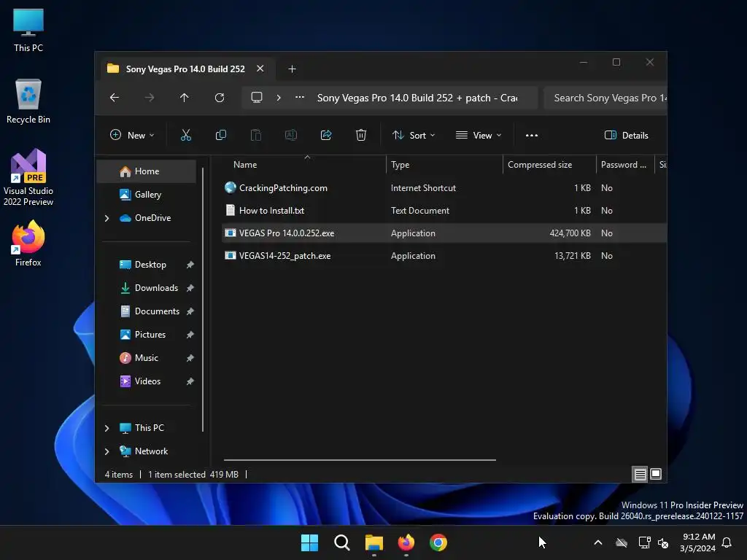Open the taskbar clock and date
This screenshot has width=747, height=560.
(x=697, y=542)
